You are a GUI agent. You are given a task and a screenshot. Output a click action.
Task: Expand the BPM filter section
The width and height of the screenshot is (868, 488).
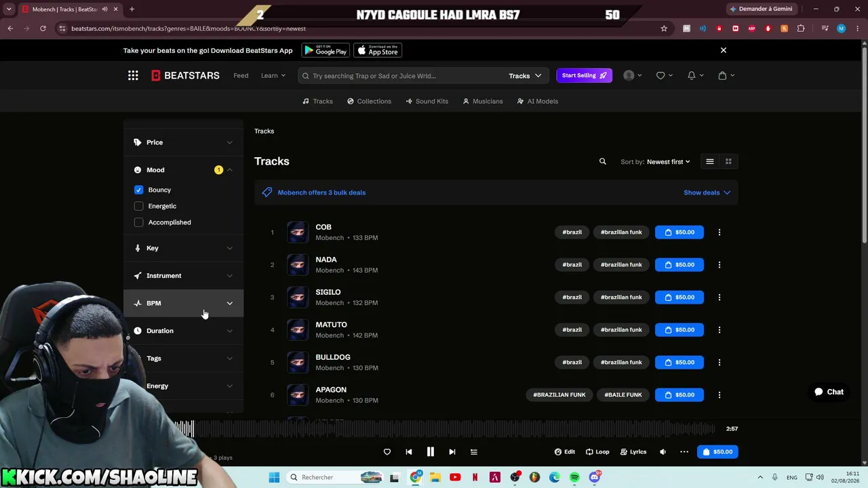(x=183, y=303)
